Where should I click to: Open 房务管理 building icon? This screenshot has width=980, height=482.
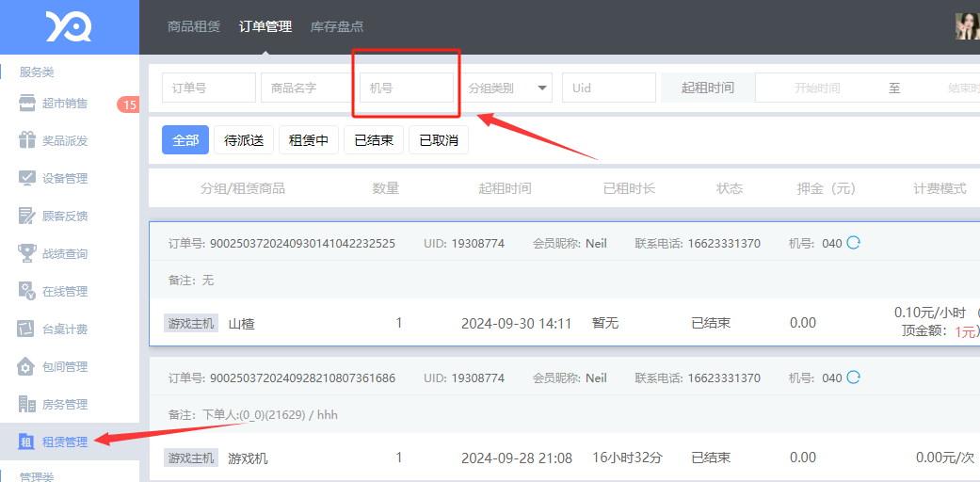tap(27, 404)
